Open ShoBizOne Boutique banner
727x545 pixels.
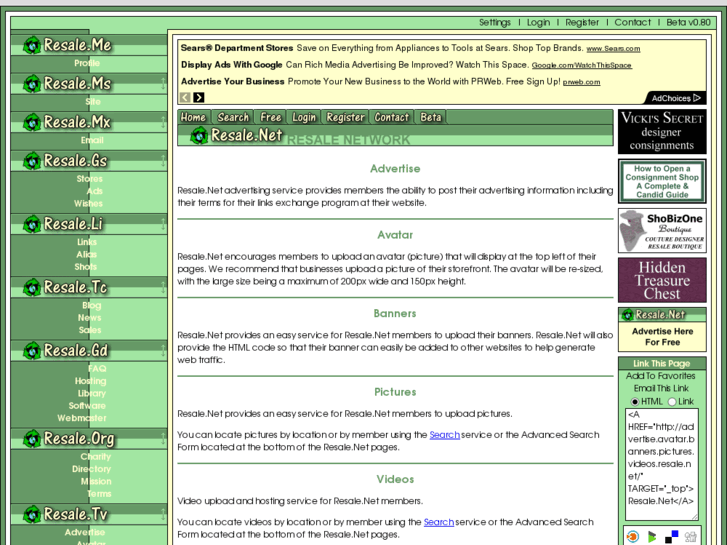pyautogui.click(x=662, y=231)
